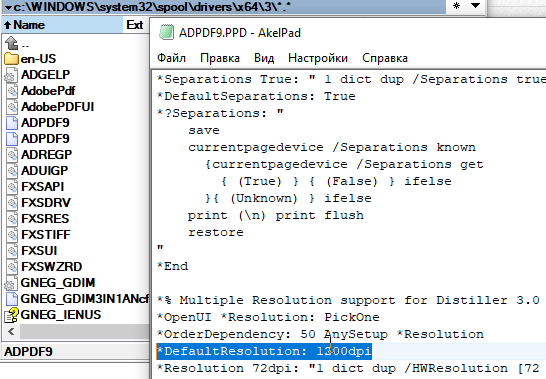
Task: Select file name ADGELP
Action: point(45,75)
